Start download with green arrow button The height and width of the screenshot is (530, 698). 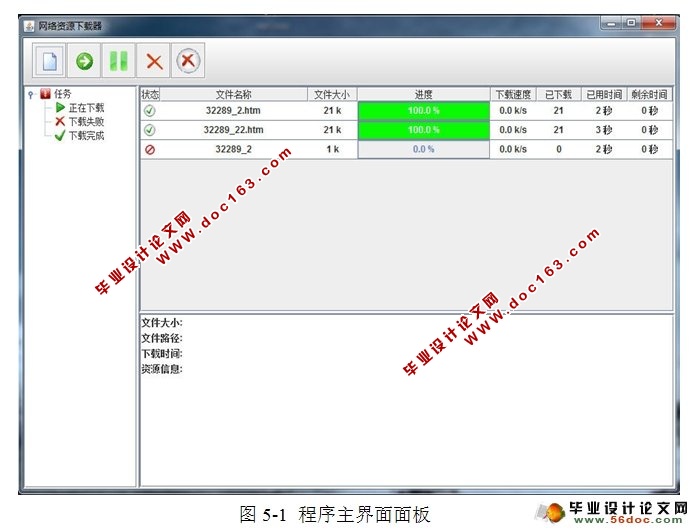84,61
